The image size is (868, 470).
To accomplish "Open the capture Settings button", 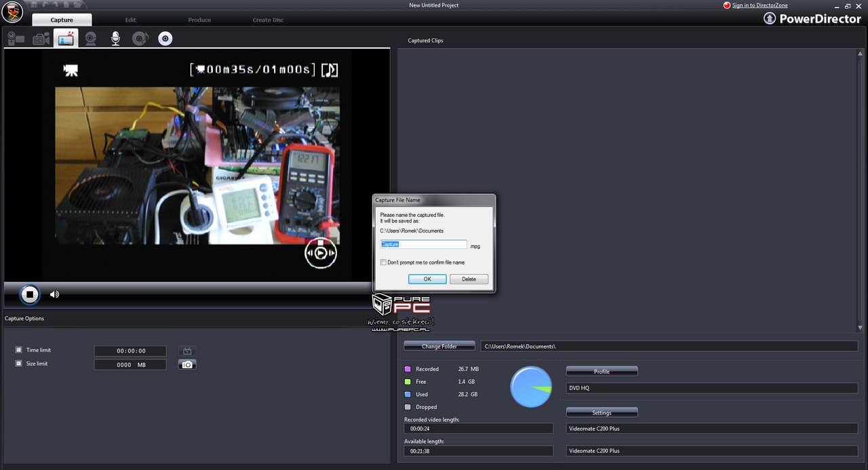I will coord(601,412).
